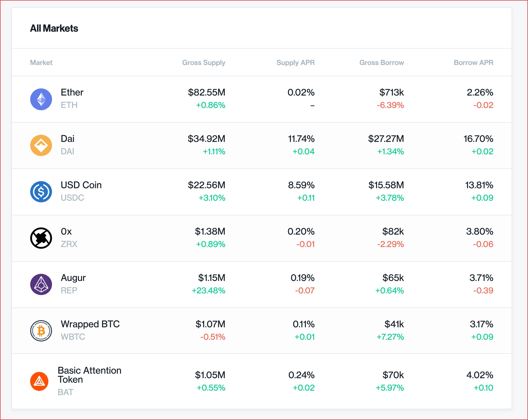Screen dimensions: 528x420
Task: Click the Wrapped BTC icon
Action: pos(41,331)
